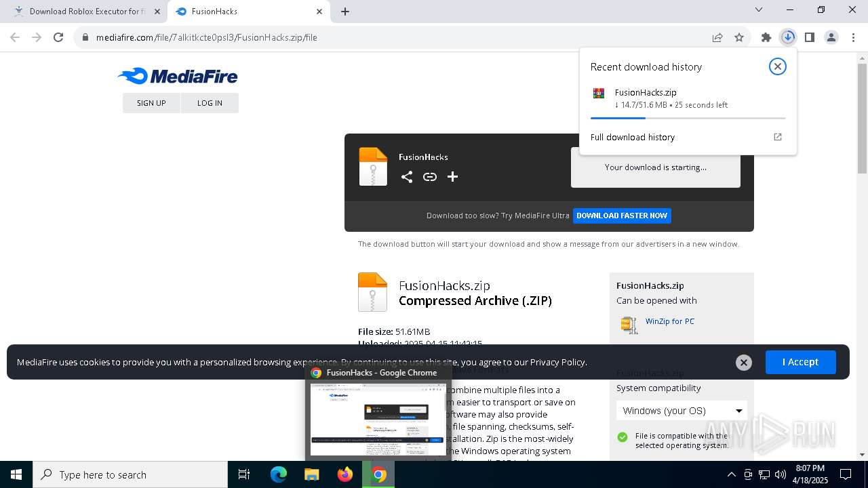
Task: Click the SIGN UP button
Action: click(151, 103)
